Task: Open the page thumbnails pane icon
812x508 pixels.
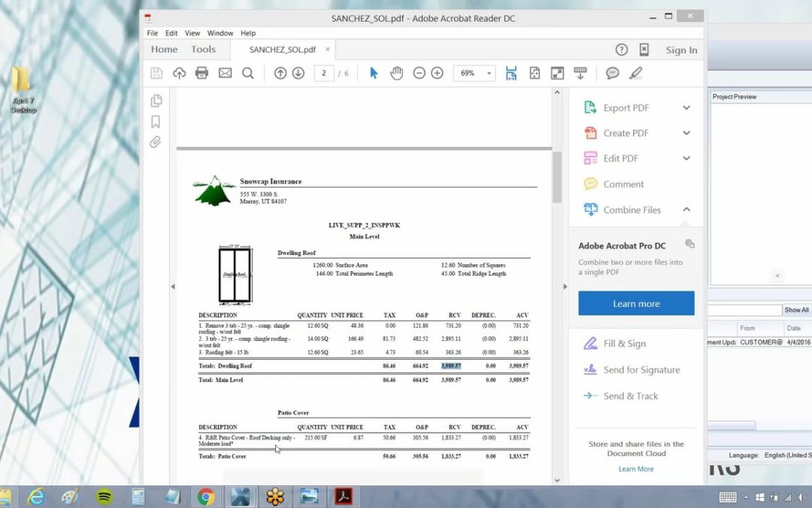Action: [156, 101]
